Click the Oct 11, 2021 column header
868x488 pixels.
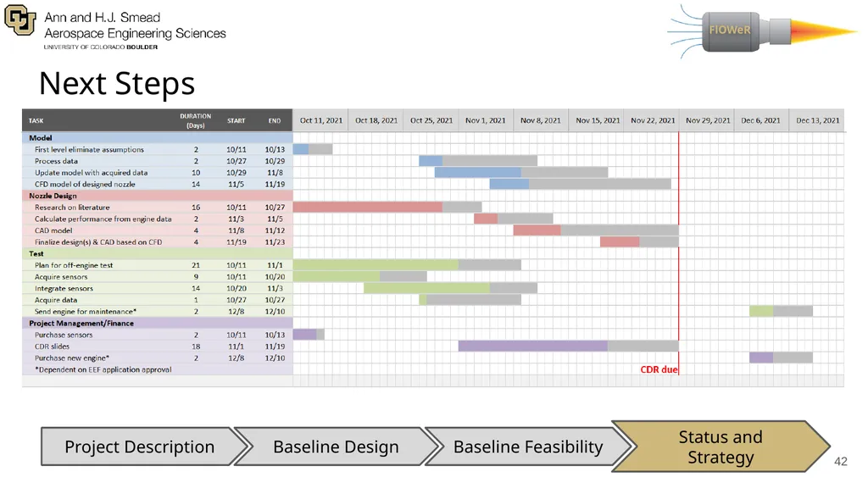pyautogui.click(x=321, y=120)
